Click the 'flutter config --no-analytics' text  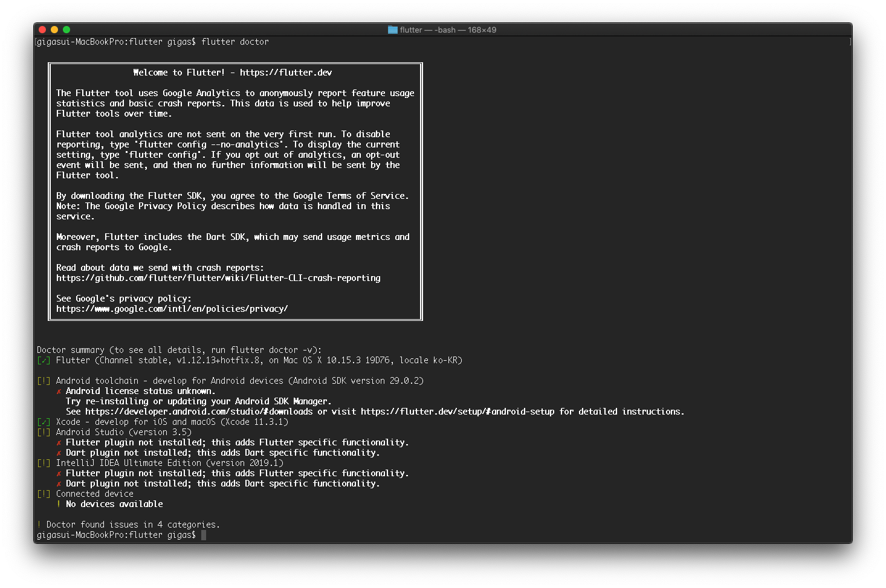(x=209, y=144)
